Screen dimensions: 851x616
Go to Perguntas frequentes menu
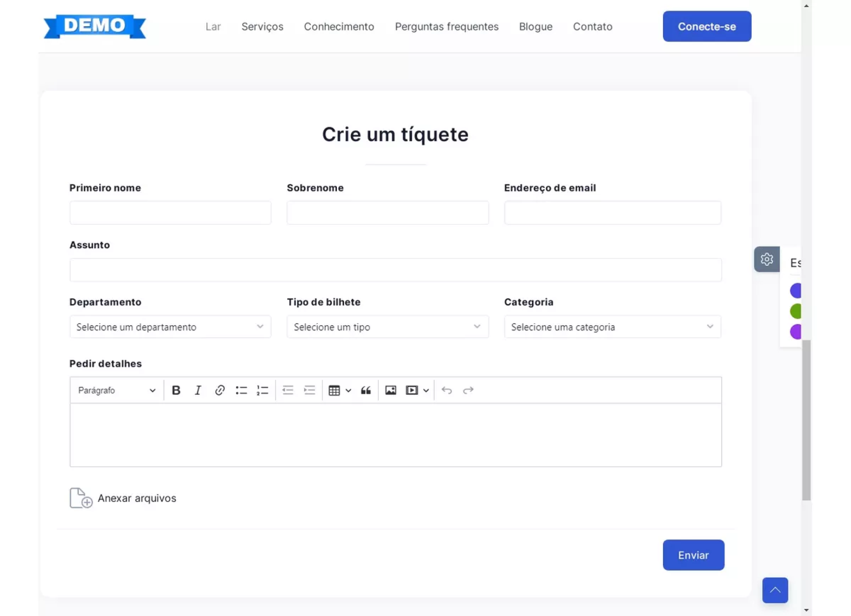pyautogui.click(x=446, y=27)
